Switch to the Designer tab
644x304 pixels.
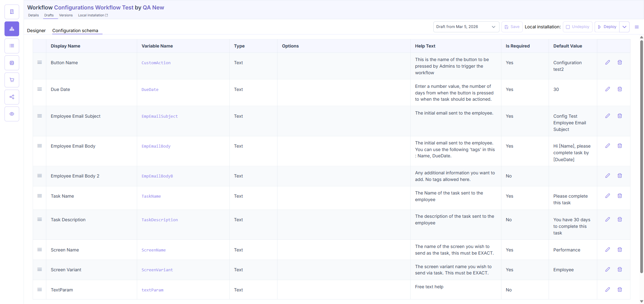click(x=36, y=31)
